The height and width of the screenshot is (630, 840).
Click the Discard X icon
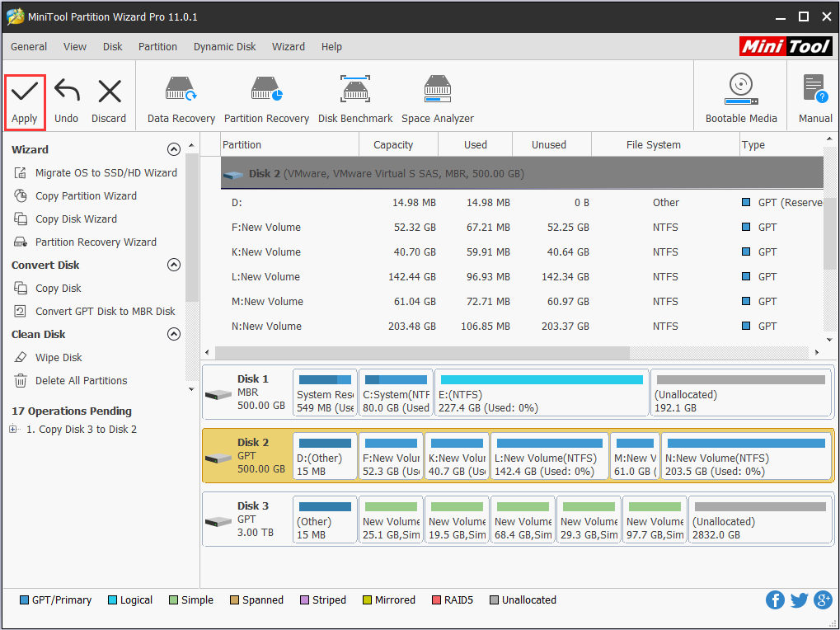pos(110,91)
